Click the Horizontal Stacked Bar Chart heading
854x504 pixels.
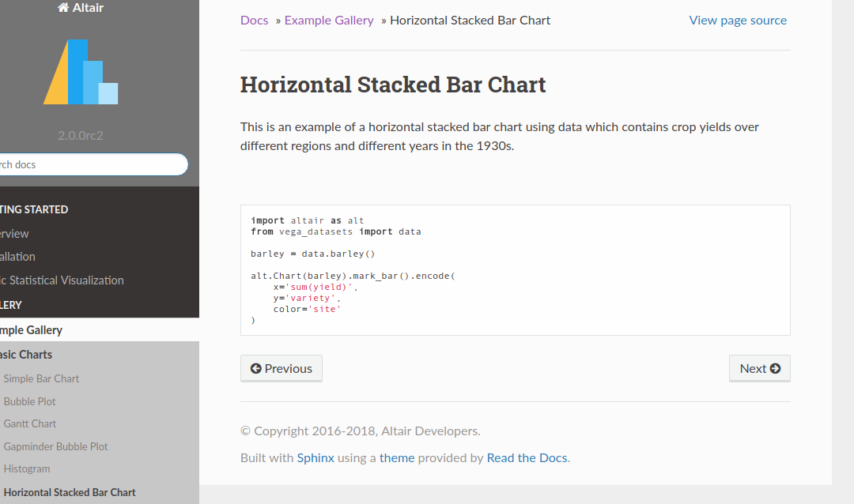393,85
